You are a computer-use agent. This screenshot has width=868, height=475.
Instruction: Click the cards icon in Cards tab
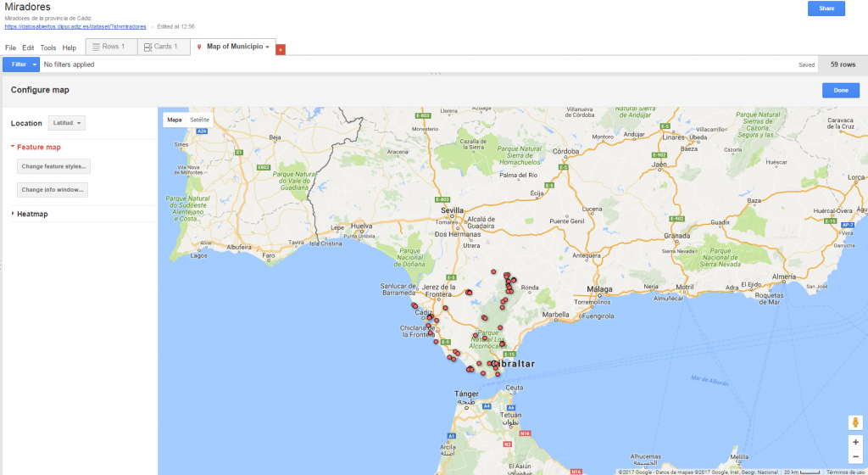coord(147,47)
